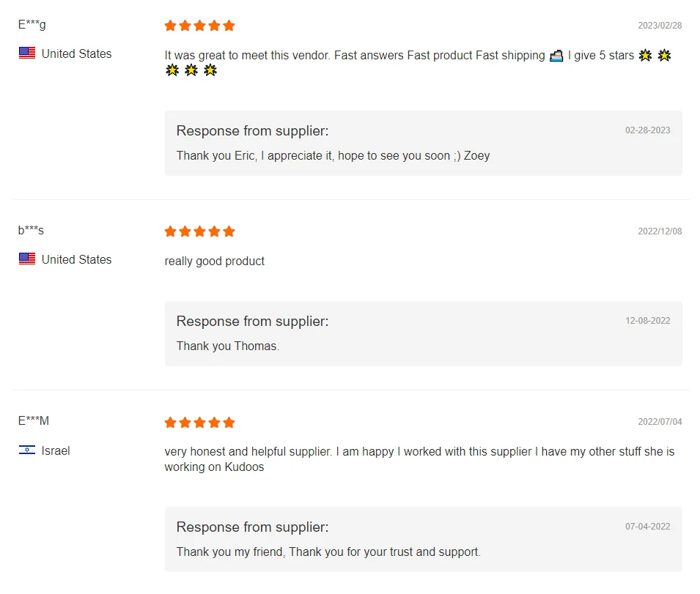Viewport: 700px width, 594px height.
Task: Click the "very honest and helpful supplier" review text
Action: coord(419,452)
